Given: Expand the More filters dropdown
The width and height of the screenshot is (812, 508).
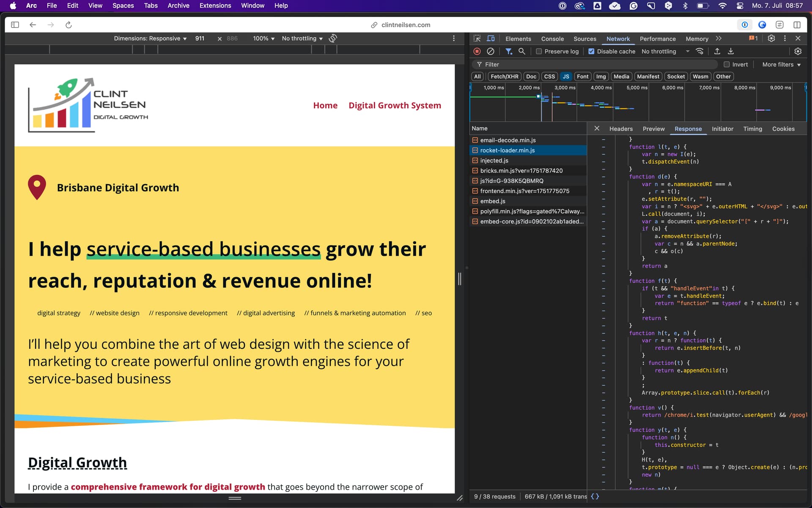Looking at the screenshot, I should tap(782, 64).
